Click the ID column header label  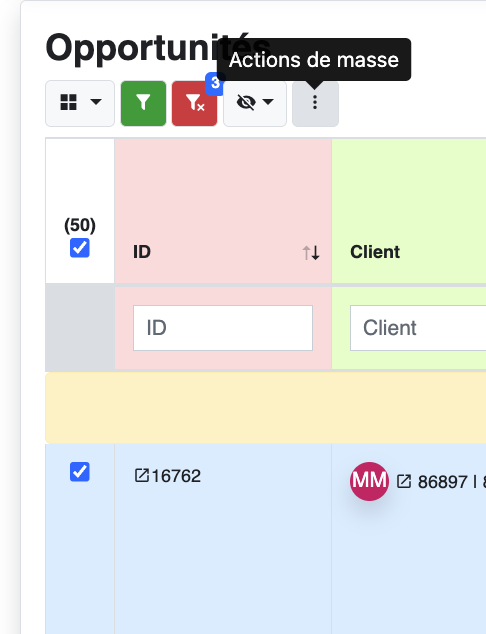(x=142, y=252)
